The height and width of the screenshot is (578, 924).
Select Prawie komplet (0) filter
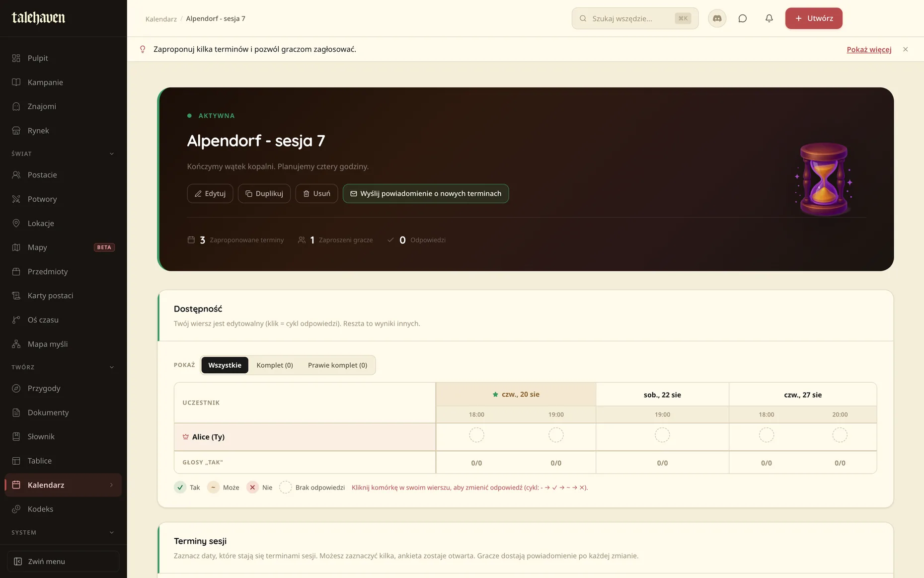coord(337,365)
